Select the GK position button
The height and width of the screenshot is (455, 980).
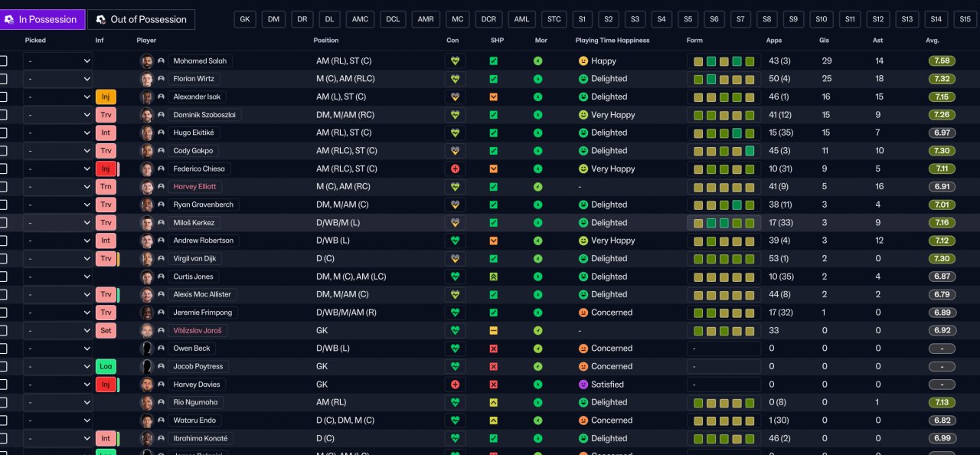[x=245, y=19]
